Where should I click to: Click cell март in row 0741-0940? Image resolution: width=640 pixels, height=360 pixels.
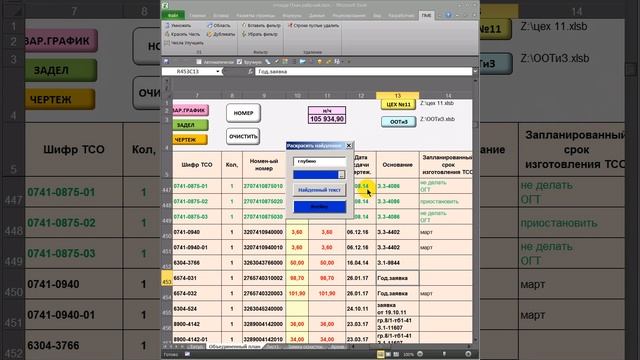pos(445,232)
